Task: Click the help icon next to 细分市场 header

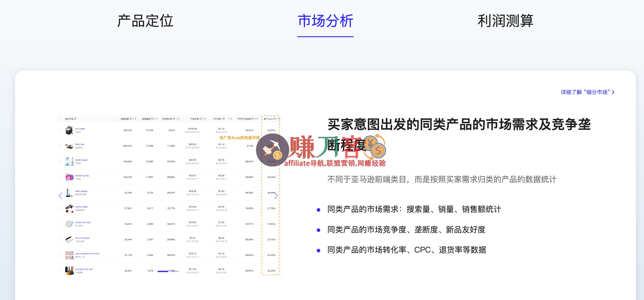Action: 75,119
